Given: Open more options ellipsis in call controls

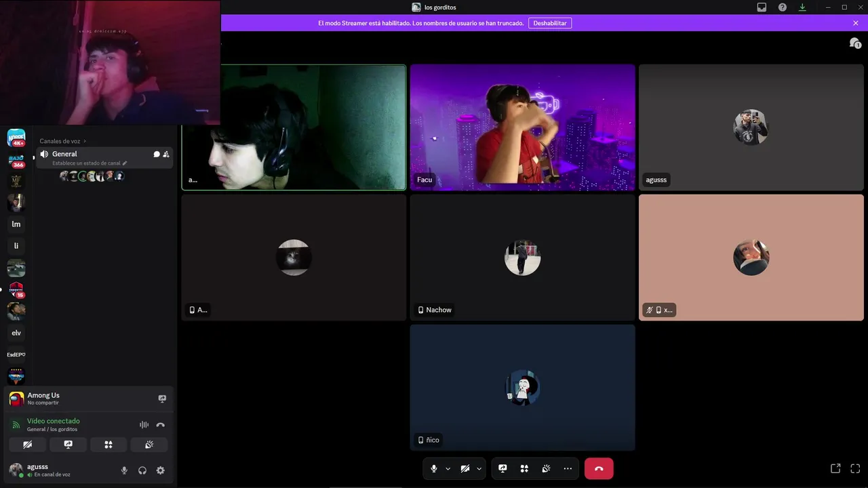Looking at the screenshot, I should [x=568, y=468].
